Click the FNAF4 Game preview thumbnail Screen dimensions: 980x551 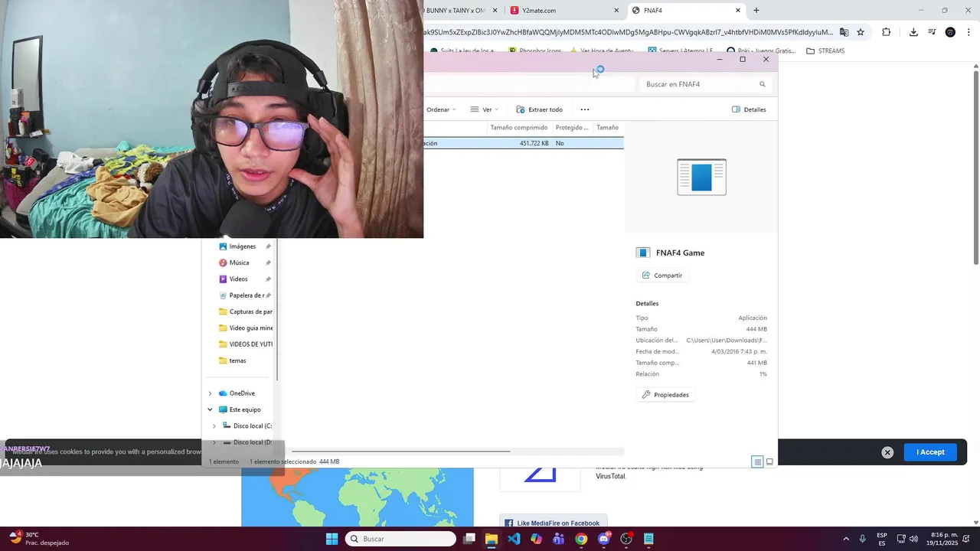[701, 177]
